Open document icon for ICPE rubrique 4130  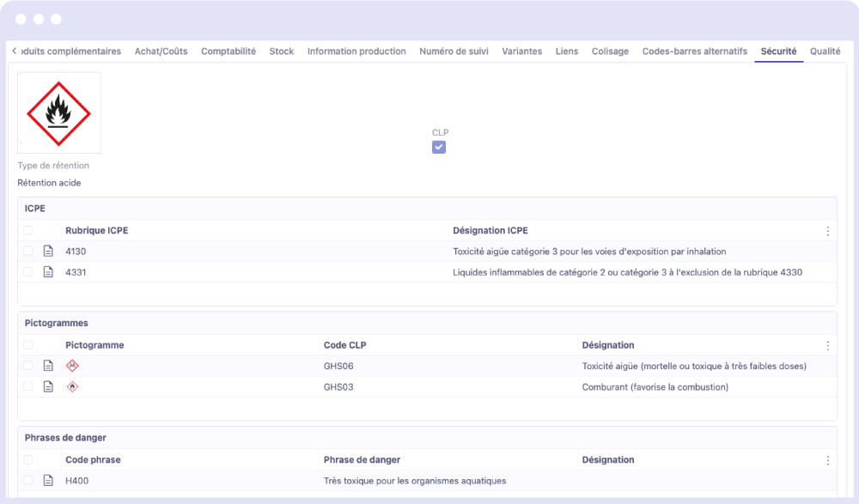(48, 252)
